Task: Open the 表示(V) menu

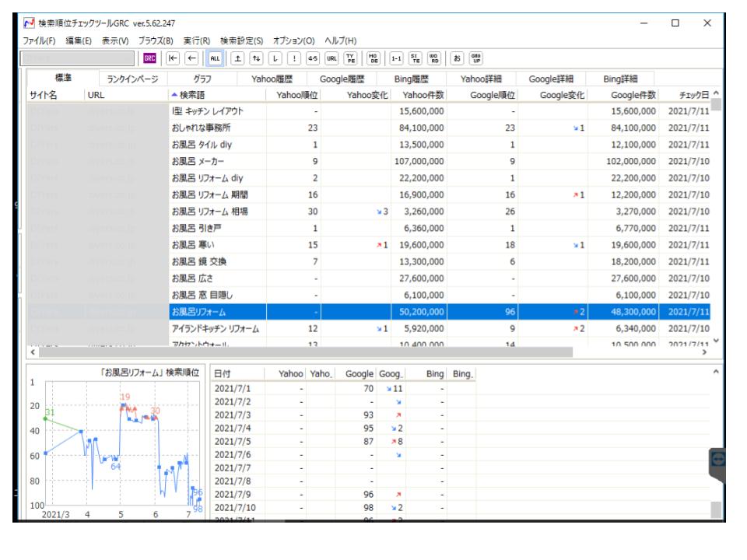Action: 115,40
